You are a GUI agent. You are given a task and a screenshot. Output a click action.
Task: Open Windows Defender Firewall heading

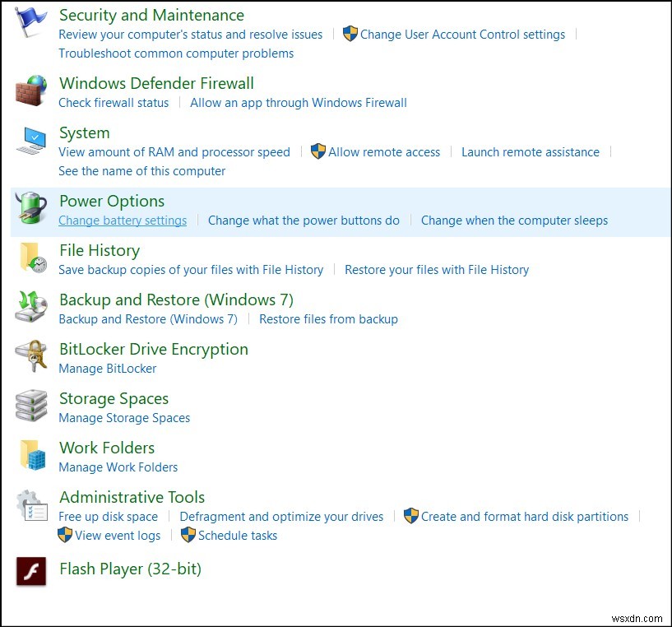point(156,83)
